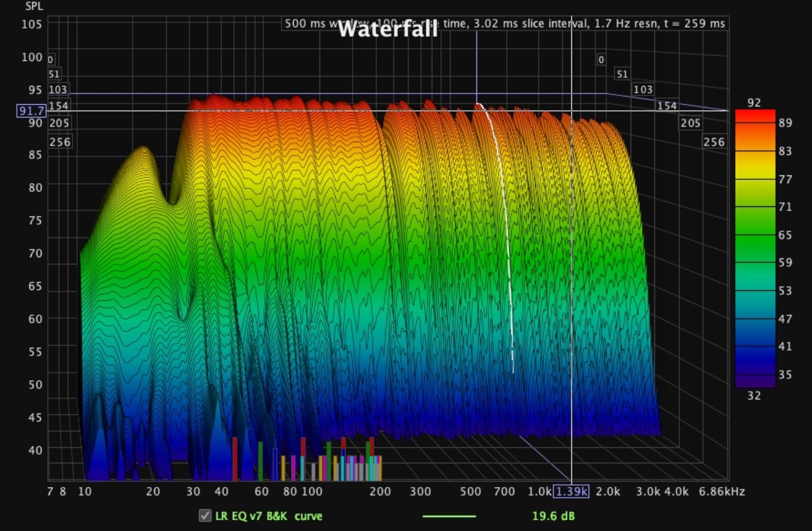Click the LR EQ v7 B&K trace name

point(268,516)
